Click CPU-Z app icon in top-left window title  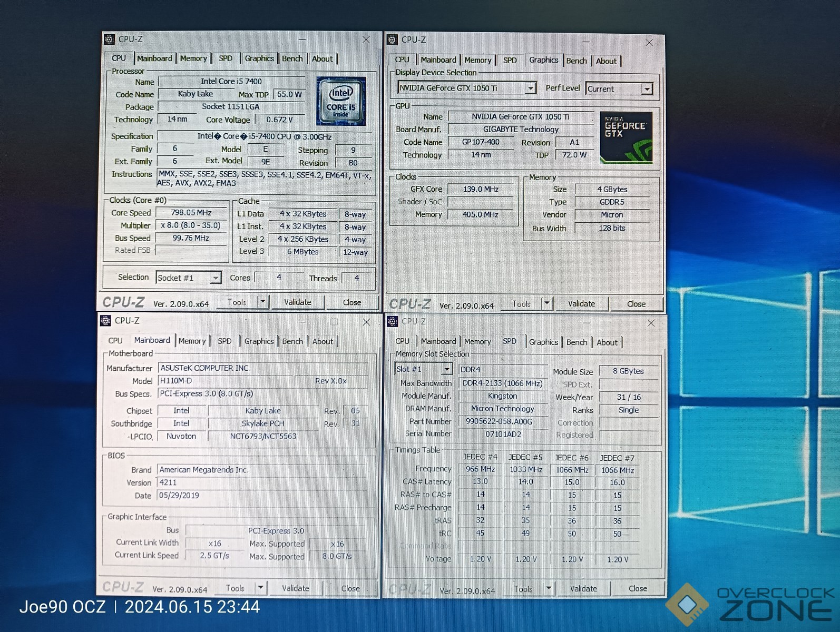point(109,39)
